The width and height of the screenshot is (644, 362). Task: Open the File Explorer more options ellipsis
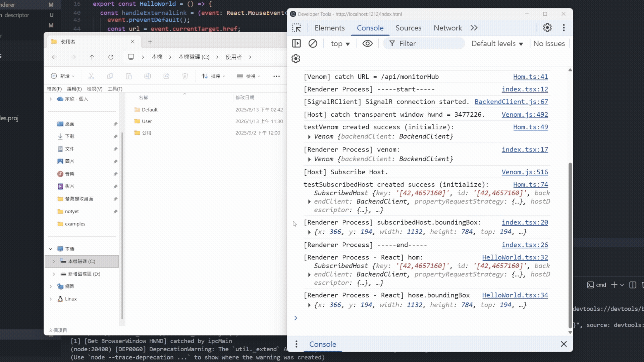[276, 76]
